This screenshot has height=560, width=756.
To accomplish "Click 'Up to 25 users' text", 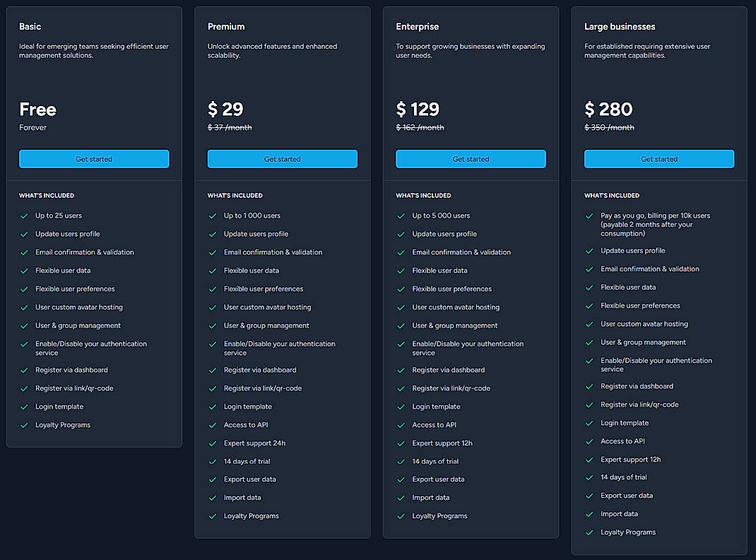I will point(59,216).
